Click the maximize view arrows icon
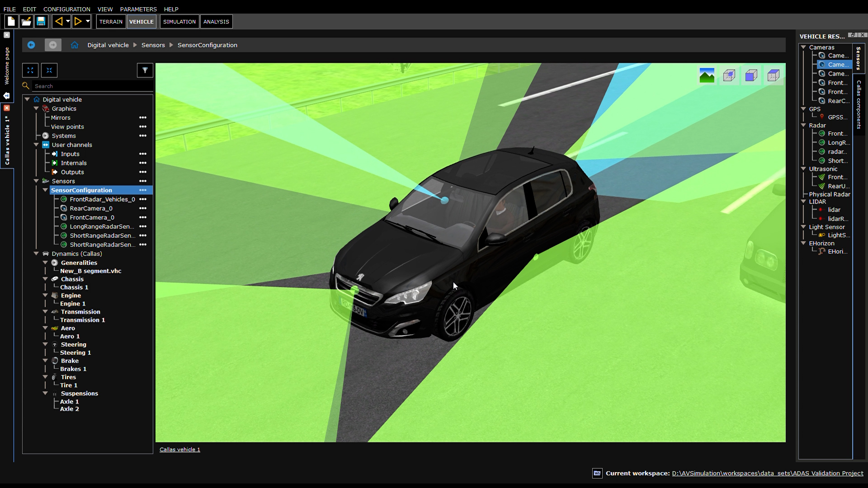This screenshot has width=868, height=488. [x=30, y=70]
